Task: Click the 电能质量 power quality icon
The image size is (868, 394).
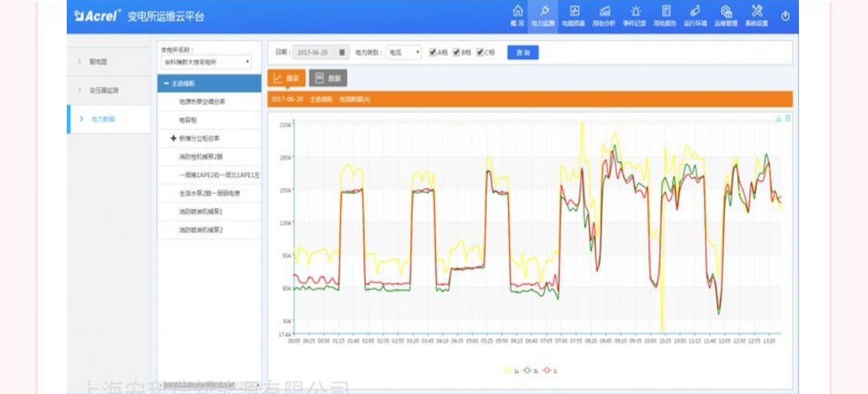Action: (574, 12)
